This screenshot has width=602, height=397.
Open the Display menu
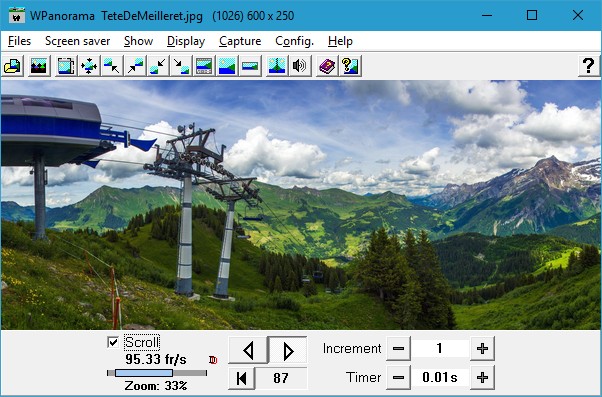point(186,41)
